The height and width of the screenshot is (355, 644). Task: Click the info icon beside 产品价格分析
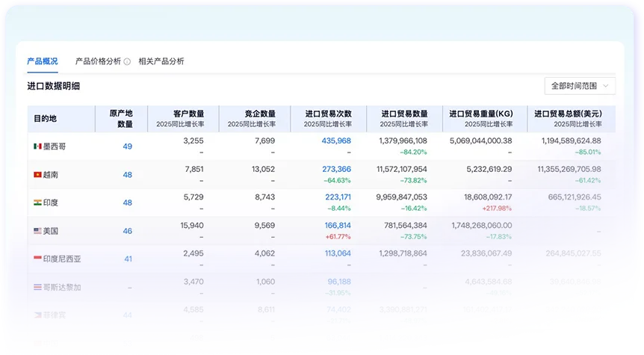[x=127, y=61]
